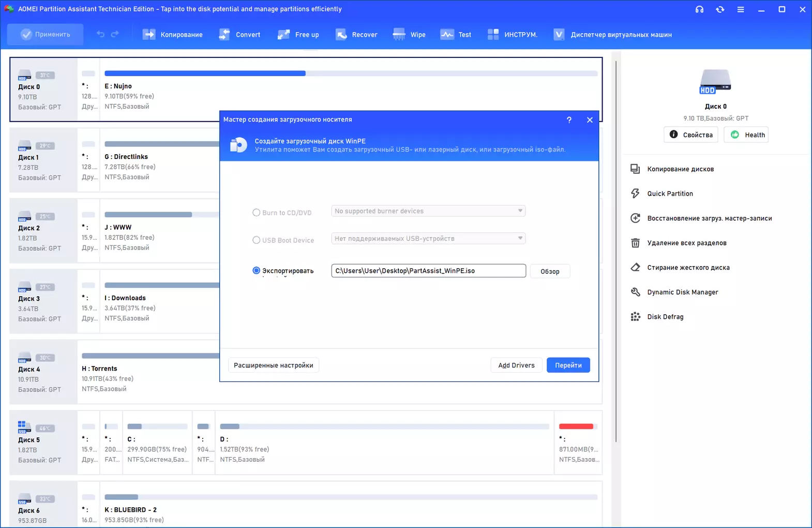
Task: Click the ISO export path input field
Action: click(428, 271)
